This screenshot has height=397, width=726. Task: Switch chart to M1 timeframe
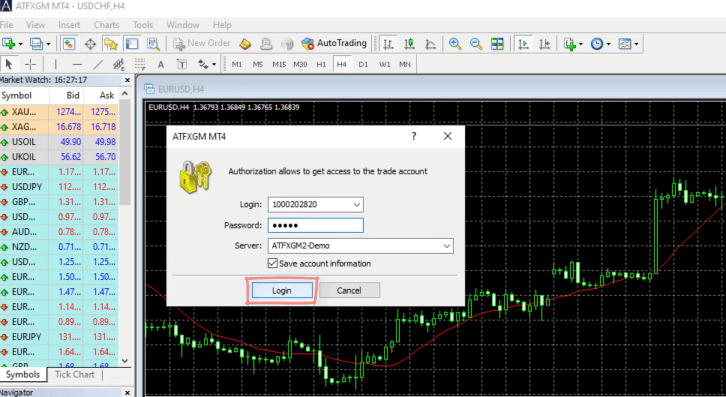pos(237,64)
